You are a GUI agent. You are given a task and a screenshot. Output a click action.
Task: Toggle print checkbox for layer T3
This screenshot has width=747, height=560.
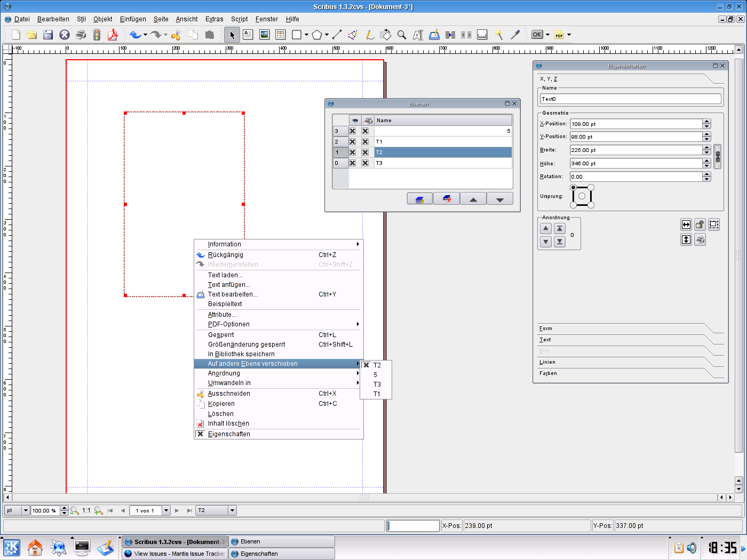tap(365, 163)
